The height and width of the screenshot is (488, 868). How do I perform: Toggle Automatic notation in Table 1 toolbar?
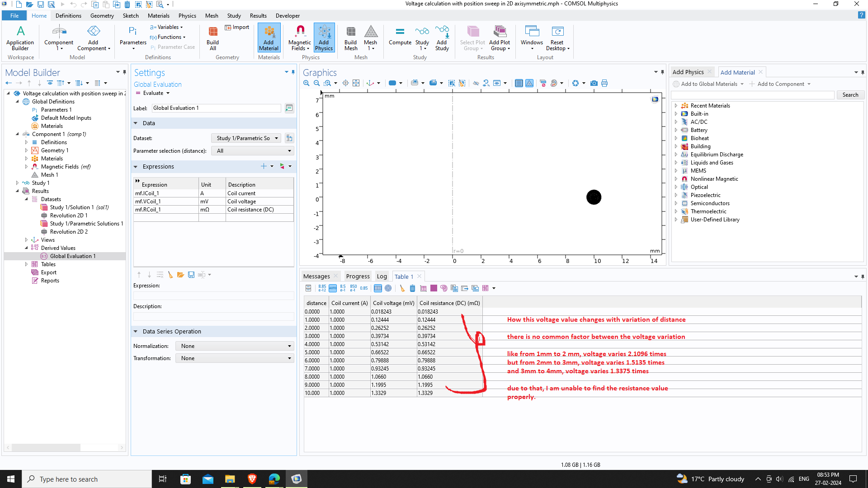[333, 288]
